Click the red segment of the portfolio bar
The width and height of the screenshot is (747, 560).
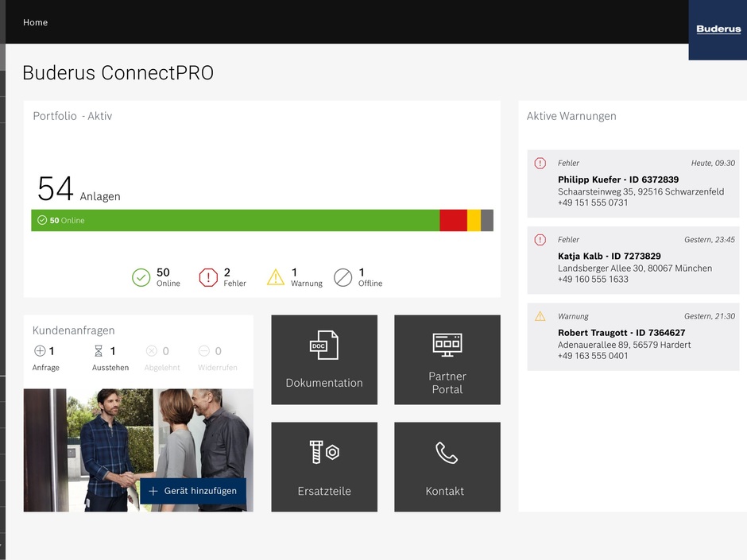point(453,221)
